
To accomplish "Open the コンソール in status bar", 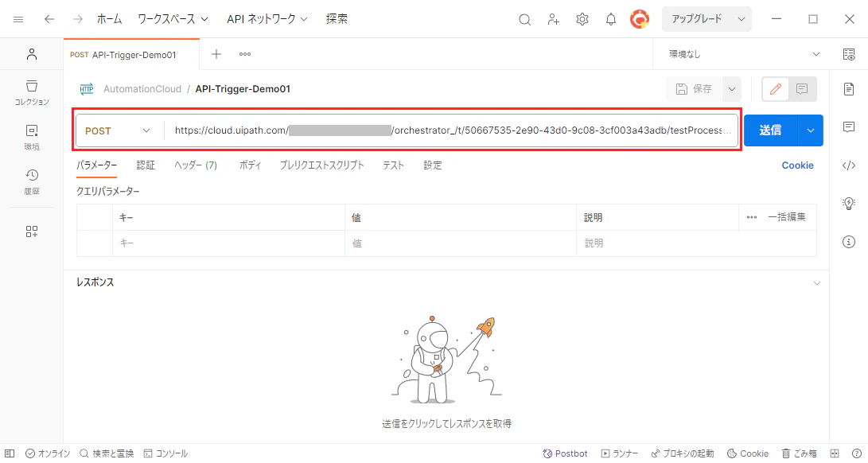I will 165,453.
